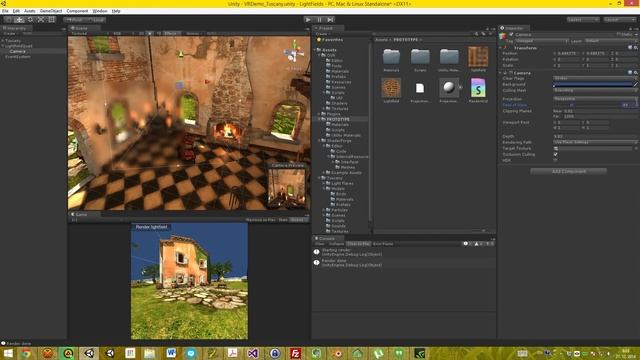This screenshot has width=640, height=360.
Task: Open the Edit menu
Action: pyautogui.click(x=16, y=11)
